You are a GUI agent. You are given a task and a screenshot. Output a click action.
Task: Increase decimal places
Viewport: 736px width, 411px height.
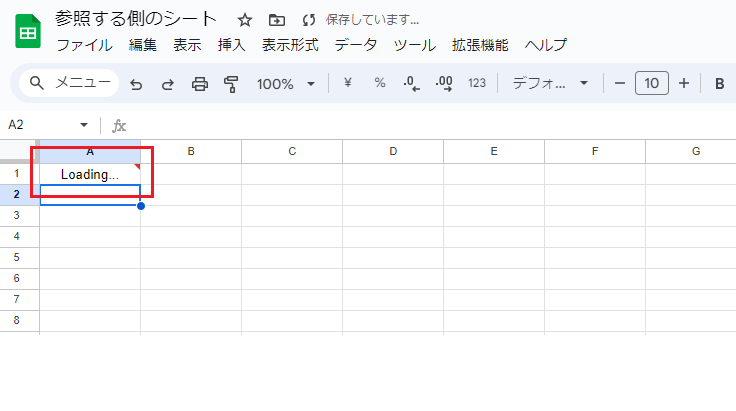tap(444, 84)
